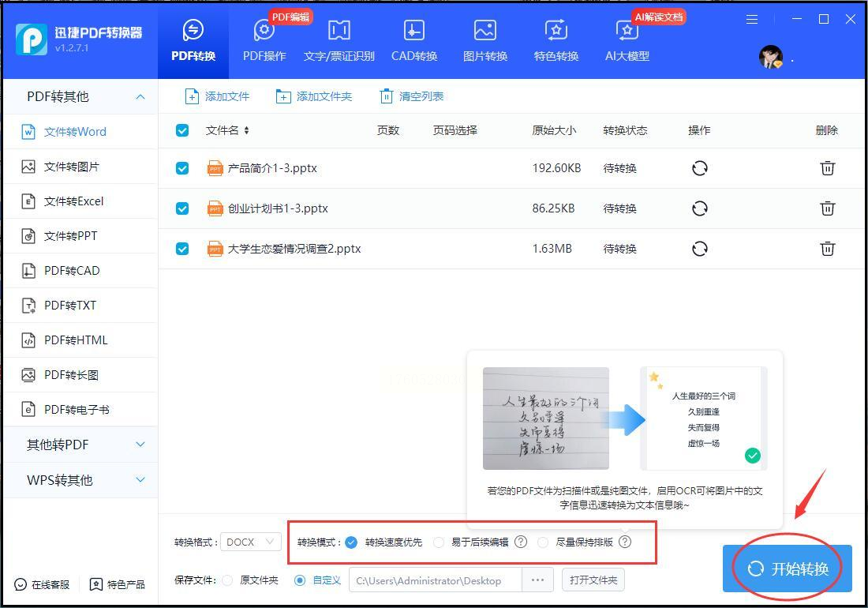Open the hamburger menu in title bar
Viewport: 868px width, 608px height.
(752, 20)
